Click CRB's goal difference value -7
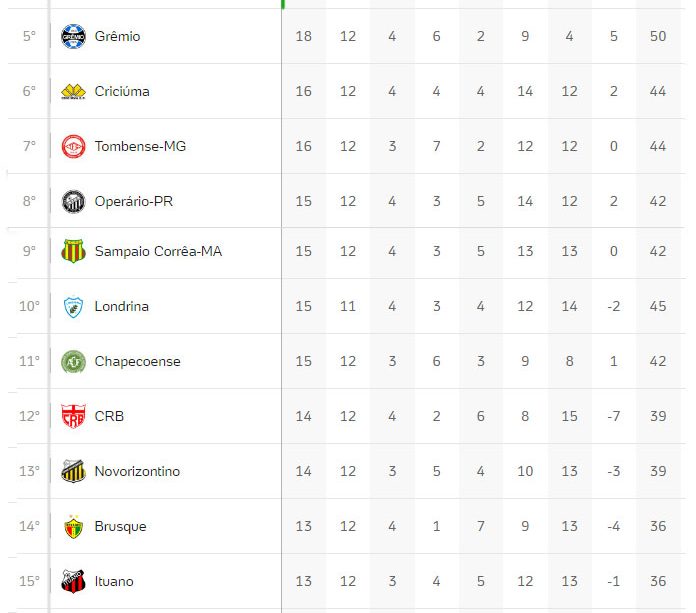The width and height of the screenshot is (696, 613). [614, 416]
